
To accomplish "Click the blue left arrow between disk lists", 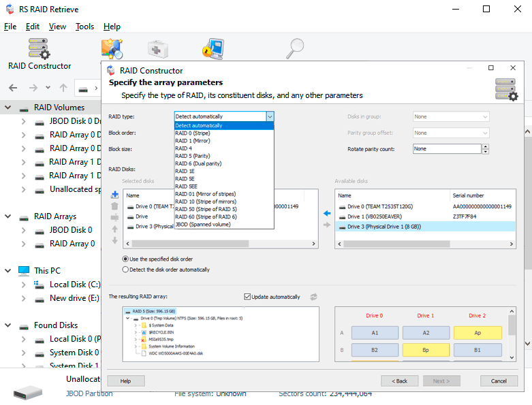I will [327, 213].
